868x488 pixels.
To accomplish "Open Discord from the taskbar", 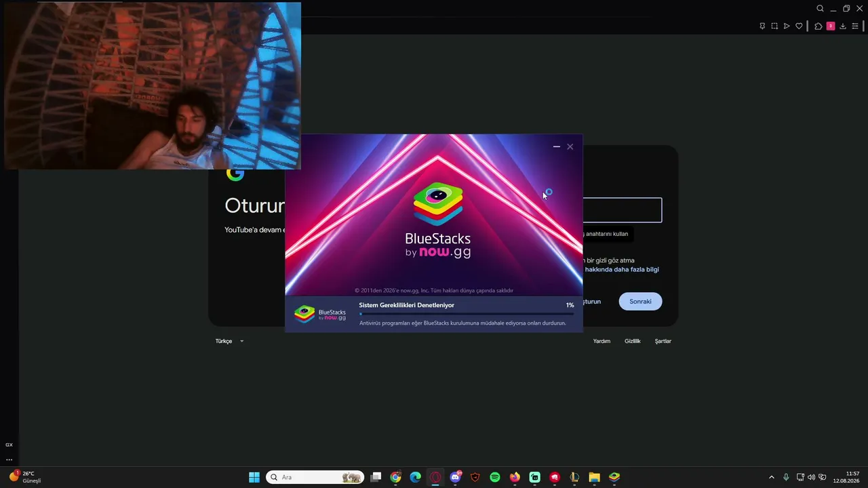I will pos(455,477).
